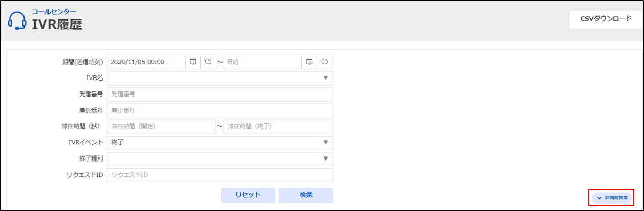Image resolution: width=644 pixels, height=211 pixels.
Task: Click the 着信番号 input field
Action: click(x=220, y=111)
